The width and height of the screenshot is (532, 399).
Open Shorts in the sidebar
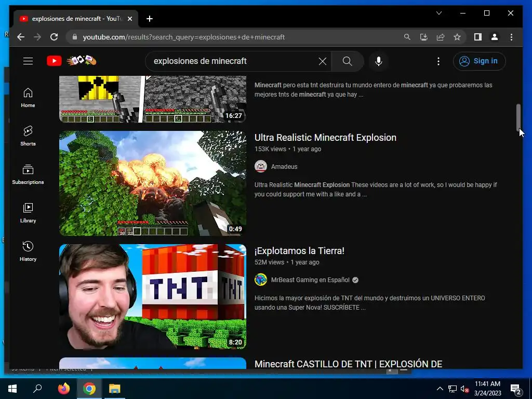pyautogui.click(x=28, y=136)
